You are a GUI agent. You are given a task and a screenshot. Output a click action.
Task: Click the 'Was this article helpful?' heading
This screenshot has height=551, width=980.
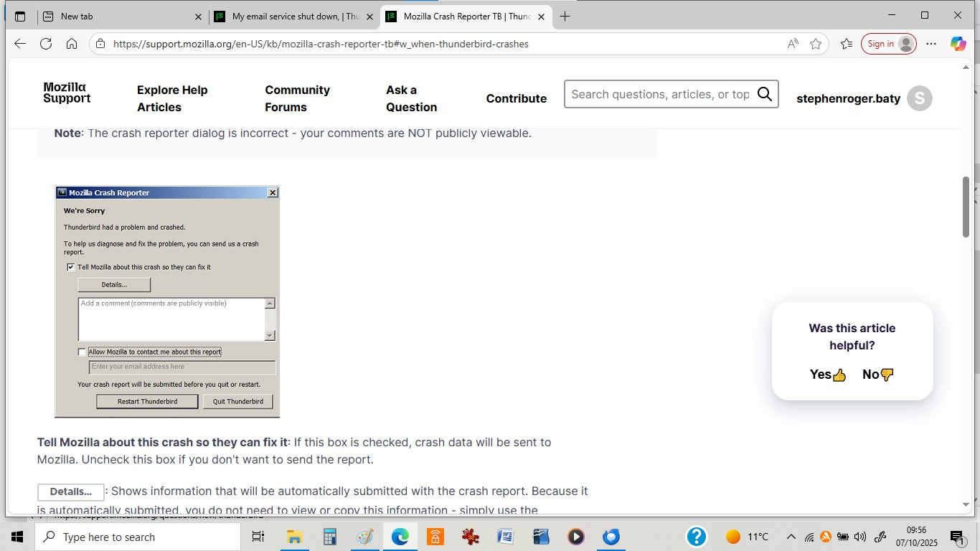point(852,336)
